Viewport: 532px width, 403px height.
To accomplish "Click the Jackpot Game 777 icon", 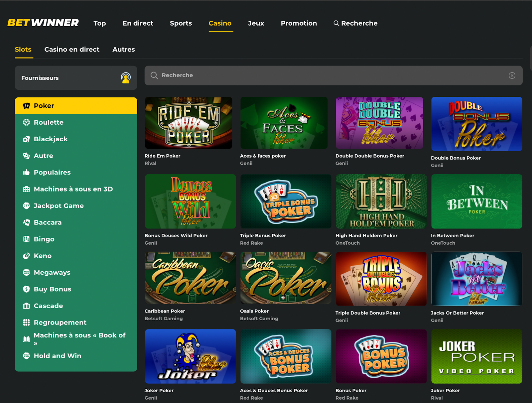I will (x=26, y=206).
